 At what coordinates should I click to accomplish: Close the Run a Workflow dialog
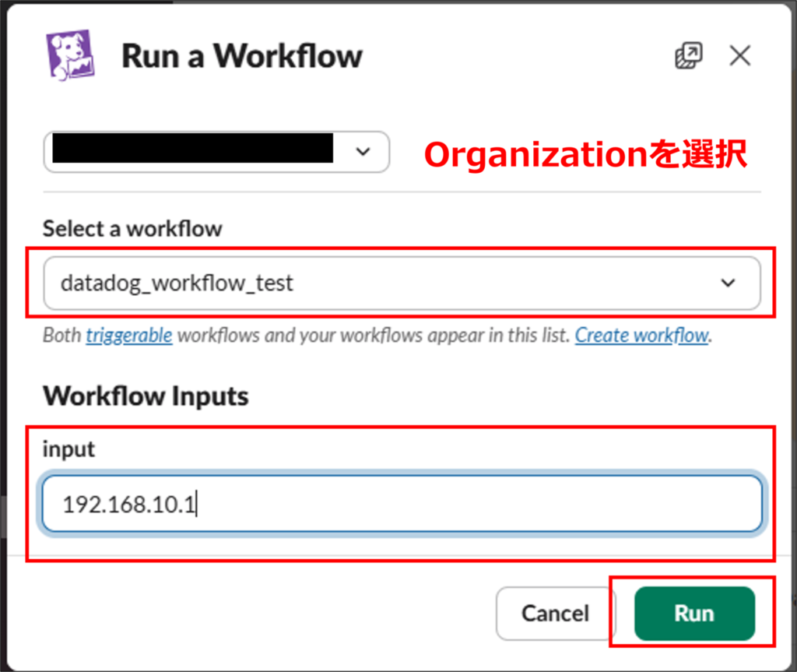(x=739, y=55)
